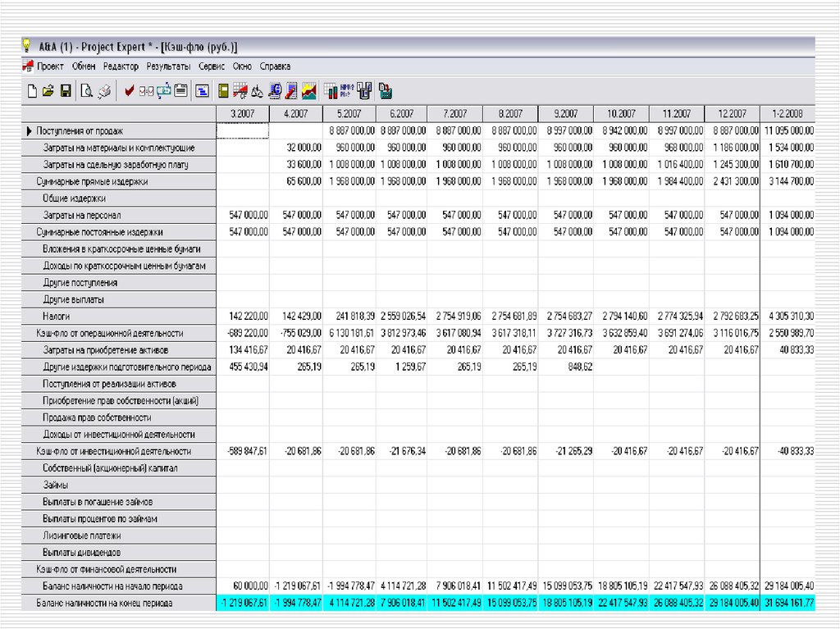Screen dimensions: 840x629
Task: Open the Результаты menu
Action: (x=168, y=66)
